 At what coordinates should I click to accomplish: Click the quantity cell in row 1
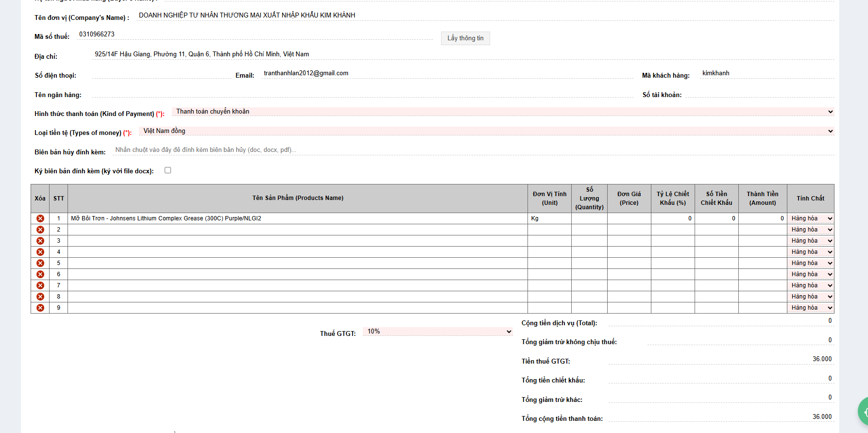click(589, 218)
